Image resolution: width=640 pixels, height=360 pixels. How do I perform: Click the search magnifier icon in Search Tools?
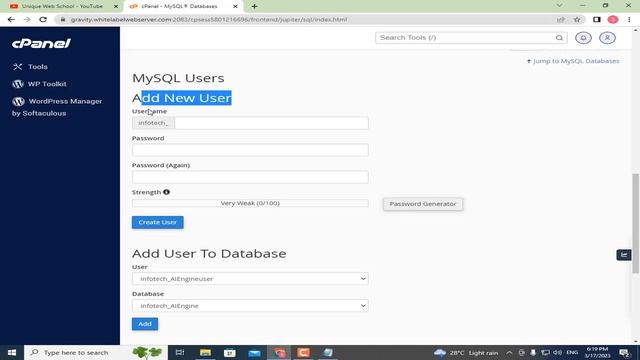tap(559, 38)
